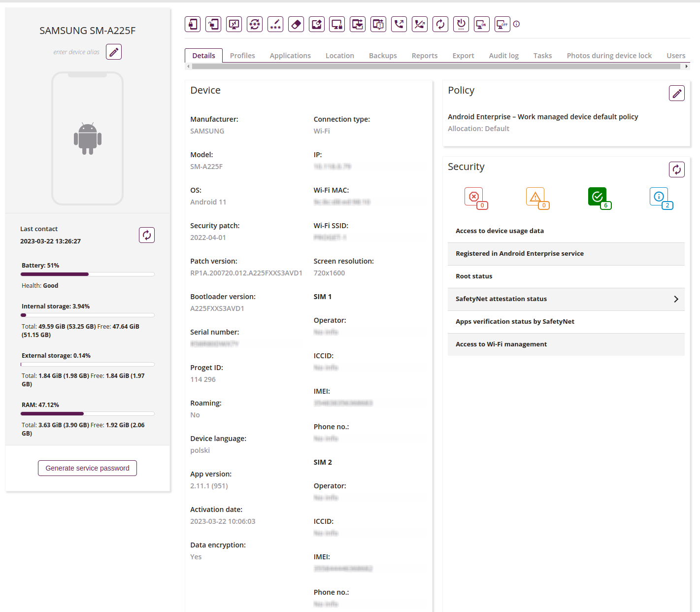This screenshot has width=700, height=612.
Task: Open the Reports tab
Action: (425, 56)
